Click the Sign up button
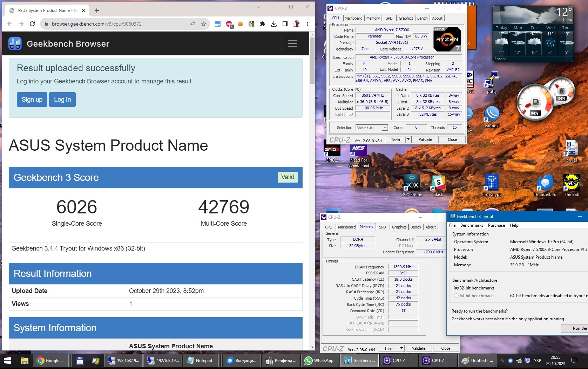The image size is (588, 369). [32, 100]
